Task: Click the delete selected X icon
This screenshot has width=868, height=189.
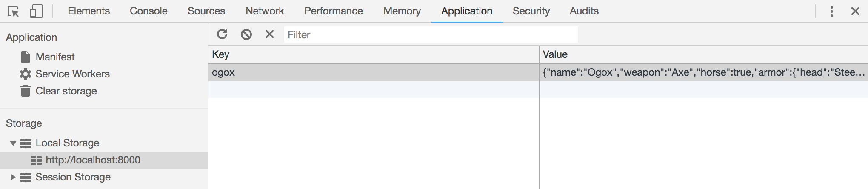Action: 269,34
